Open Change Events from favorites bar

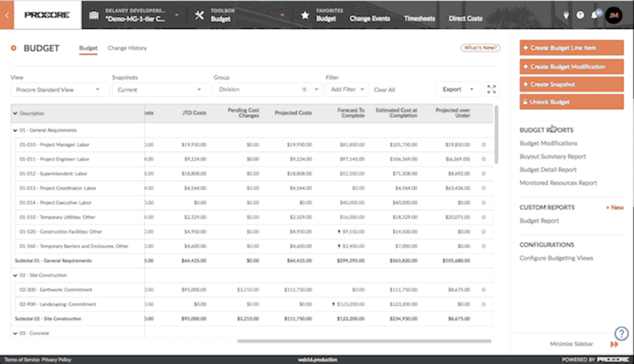(369, 18)
